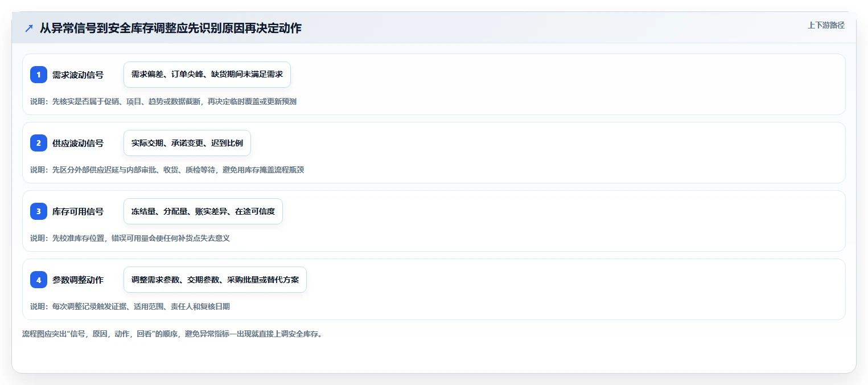Click the 上下游路径 label in the header

click(826, 25)
